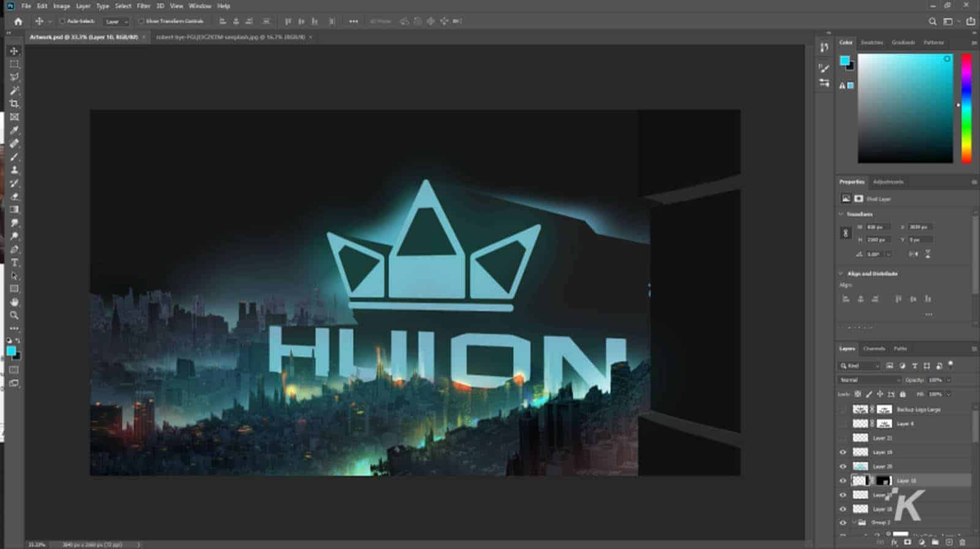Select the Zoom tool
The height and width of the screenshot is (549, 980).
(14, 315)
